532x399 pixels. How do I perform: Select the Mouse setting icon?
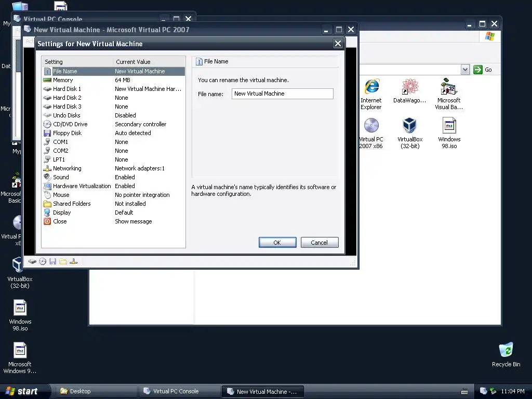pos(47,195)
